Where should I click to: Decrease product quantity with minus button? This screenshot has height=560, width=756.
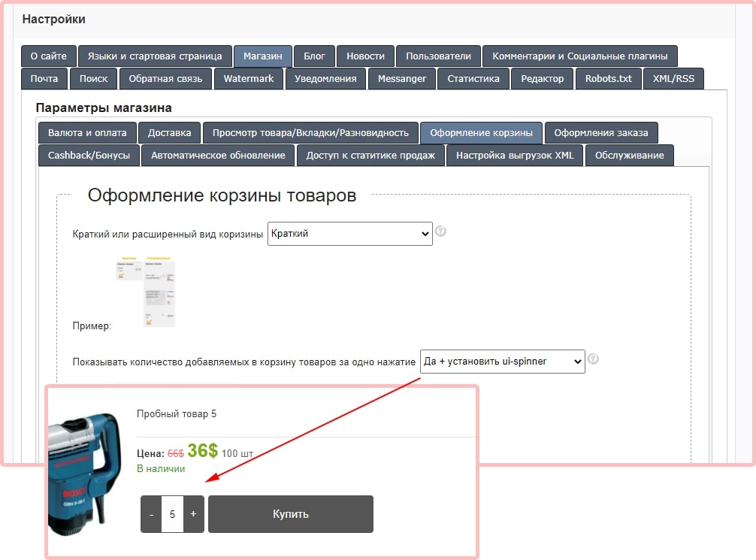151,514
